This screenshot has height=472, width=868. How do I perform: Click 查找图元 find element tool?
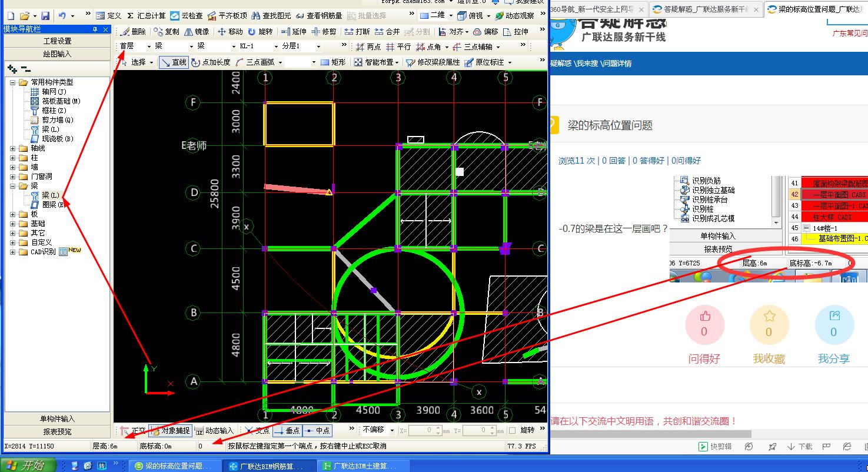coord(271,16)
